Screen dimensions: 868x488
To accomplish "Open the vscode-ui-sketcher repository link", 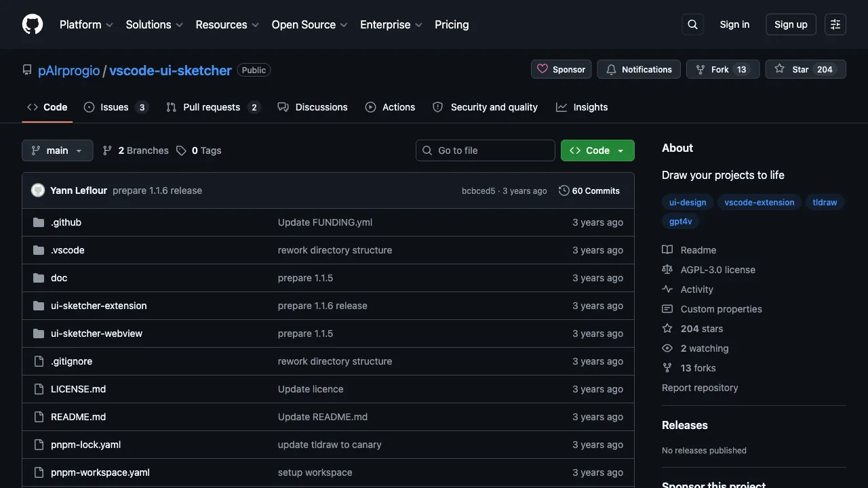I will pos(170,70).
